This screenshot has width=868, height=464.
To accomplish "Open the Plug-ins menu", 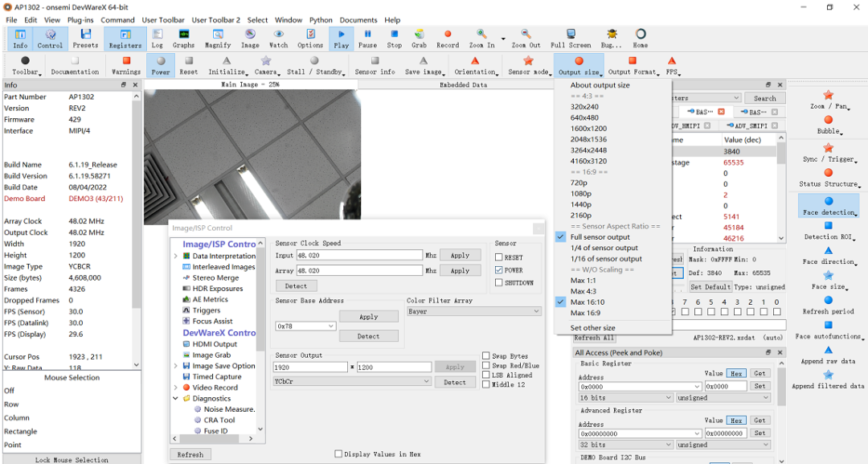I will [x=79, y=20].
